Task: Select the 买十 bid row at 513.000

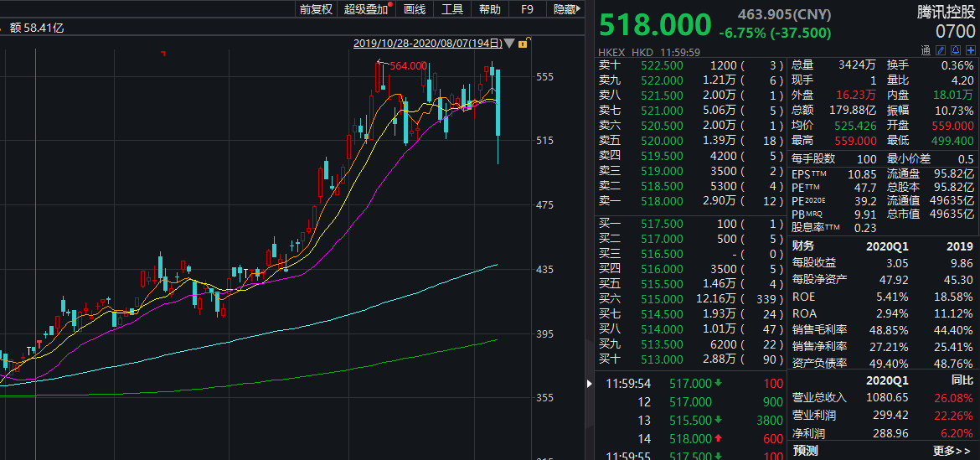Action: pos(691,359)
